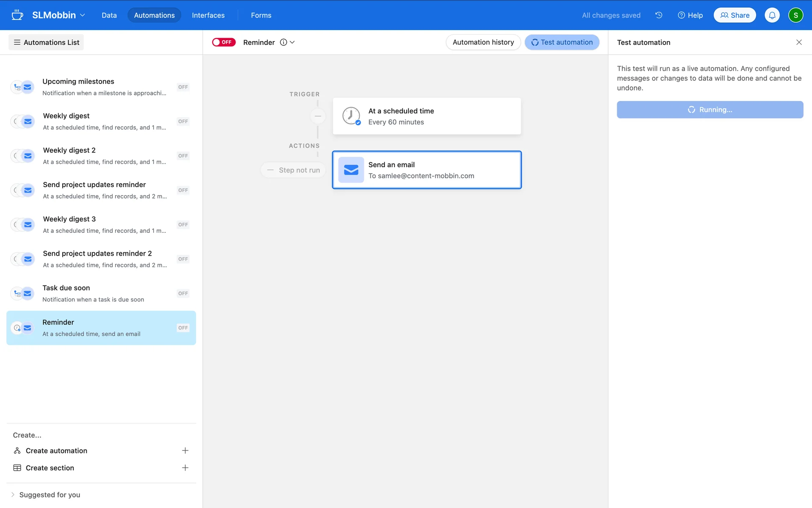Click the base history clock icon
This screenshot has height=508, width=812.
pyautogui.click(x=658, y=15)
